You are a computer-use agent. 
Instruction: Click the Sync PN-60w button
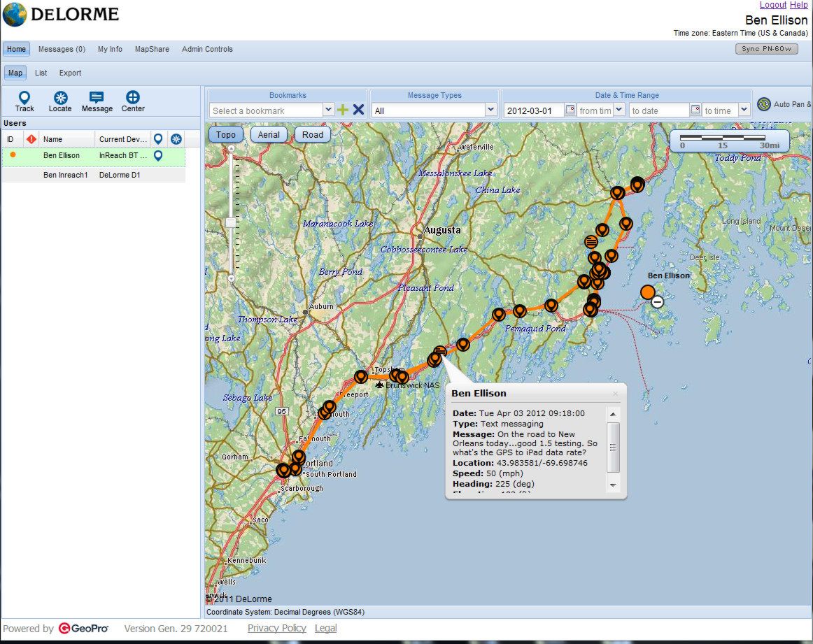(x=766, y=49)
